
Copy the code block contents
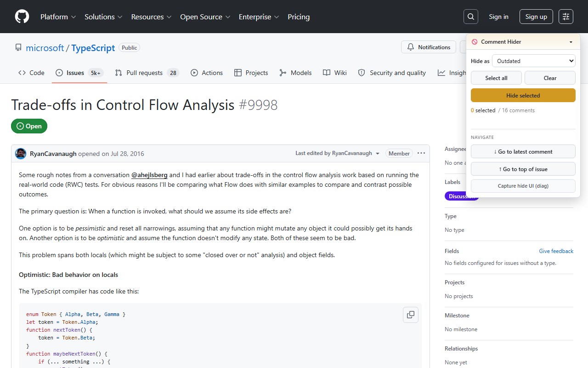[411, 315]
